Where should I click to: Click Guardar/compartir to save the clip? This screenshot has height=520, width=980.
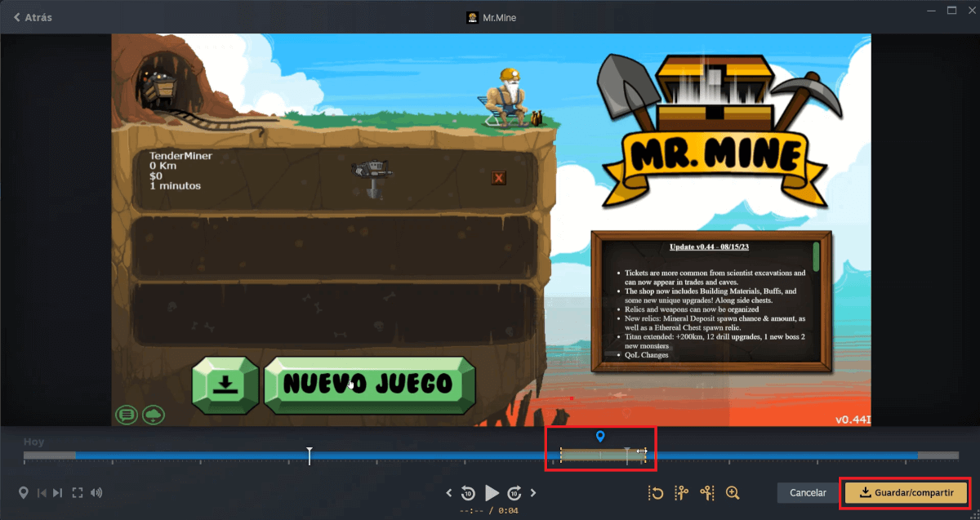click(906, 493)
